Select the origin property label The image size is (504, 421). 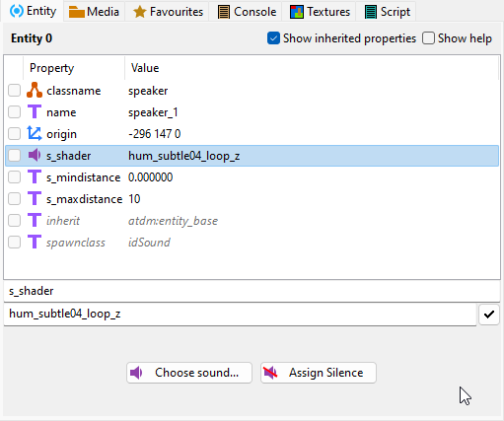tap(61, 134)
